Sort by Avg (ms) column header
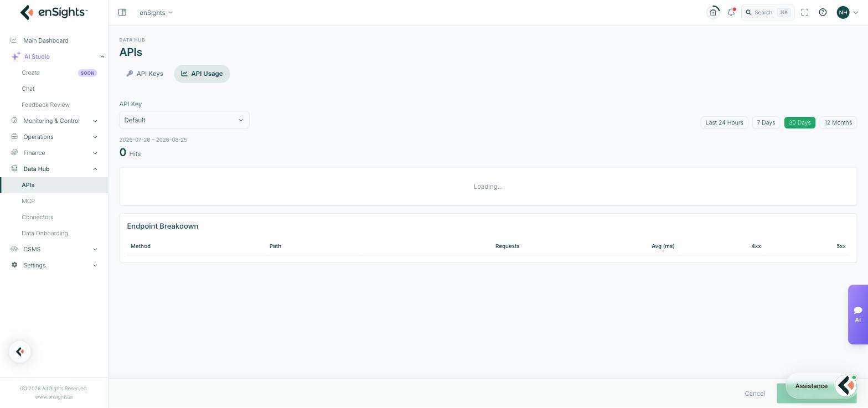This screenshot has height=408, width=868. pyautogui.click(x=663, y=246)
